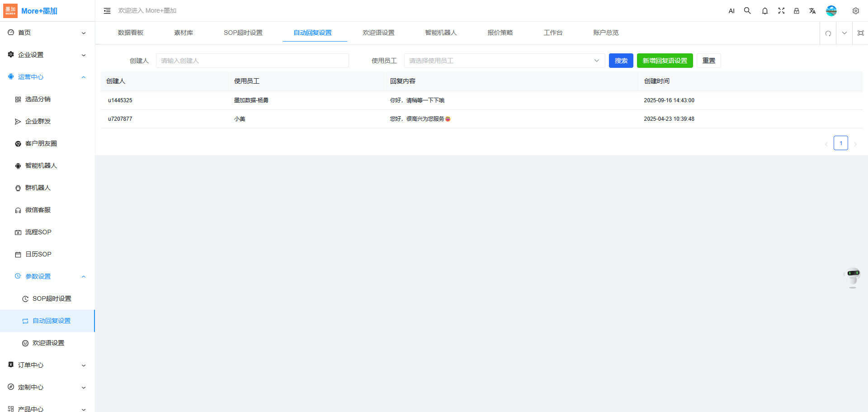The image size is (868, 412).
Task: Open notifications bell icon
Action: pyautogui.click(x=764, y=11)
